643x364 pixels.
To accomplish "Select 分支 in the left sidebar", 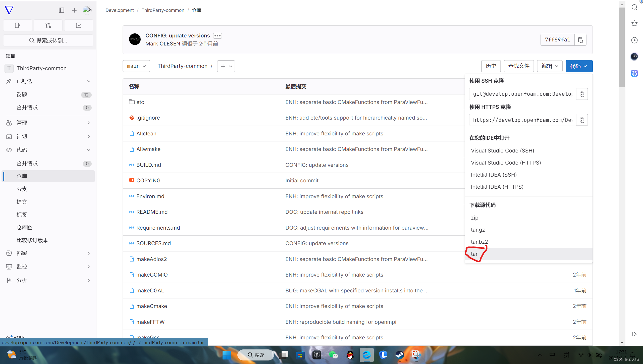I will tap(21, 189).
